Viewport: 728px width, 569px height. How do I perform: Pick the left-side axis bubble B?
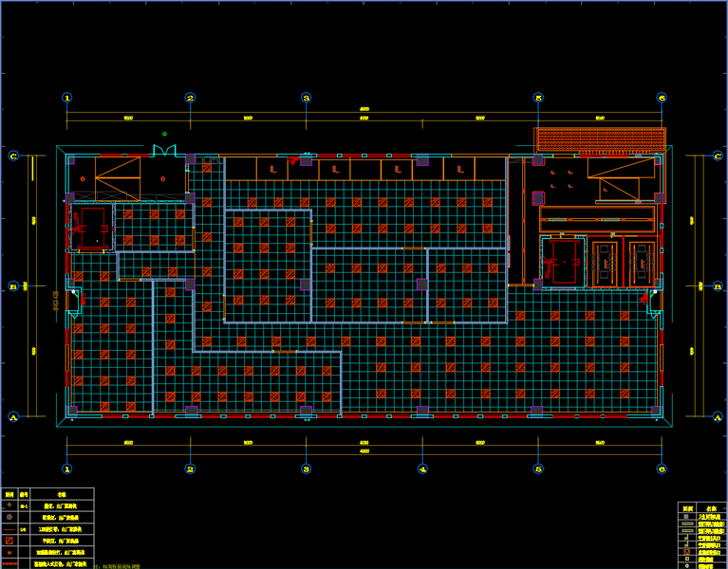[13, 286]
